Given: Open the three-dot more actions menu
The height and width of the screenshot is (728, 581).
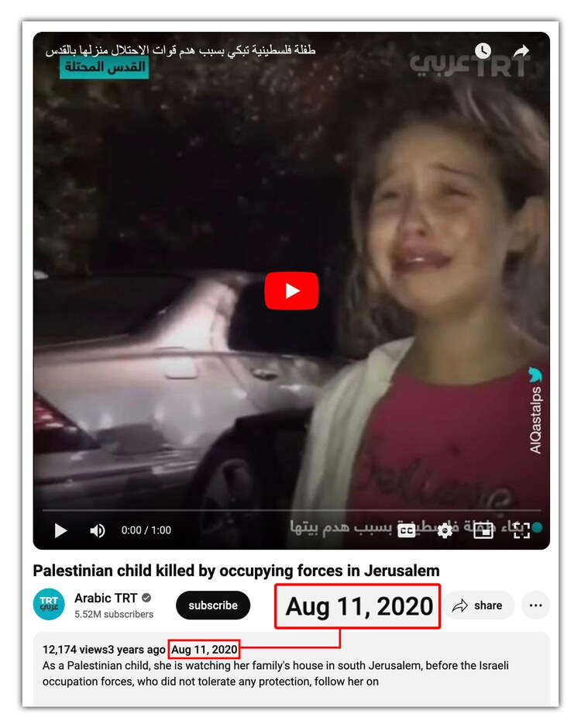Looking at the screenshot, I should pyautogui.click(x=535, y=606).
